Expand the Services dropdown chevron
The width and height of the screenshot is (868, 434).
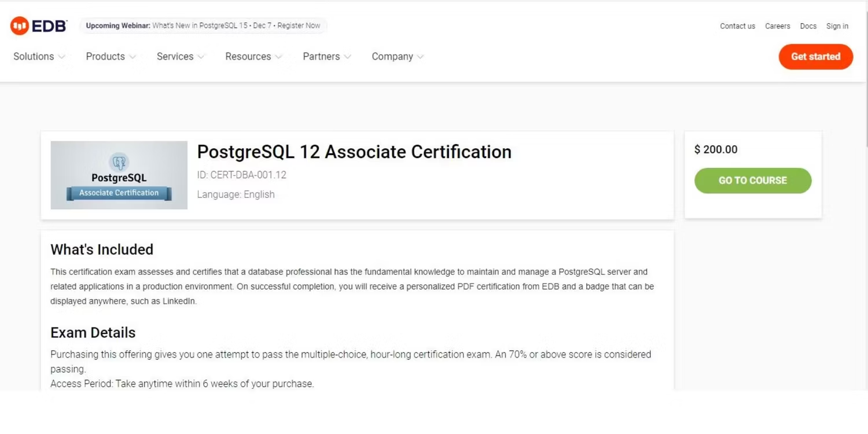tap(201, 57)
